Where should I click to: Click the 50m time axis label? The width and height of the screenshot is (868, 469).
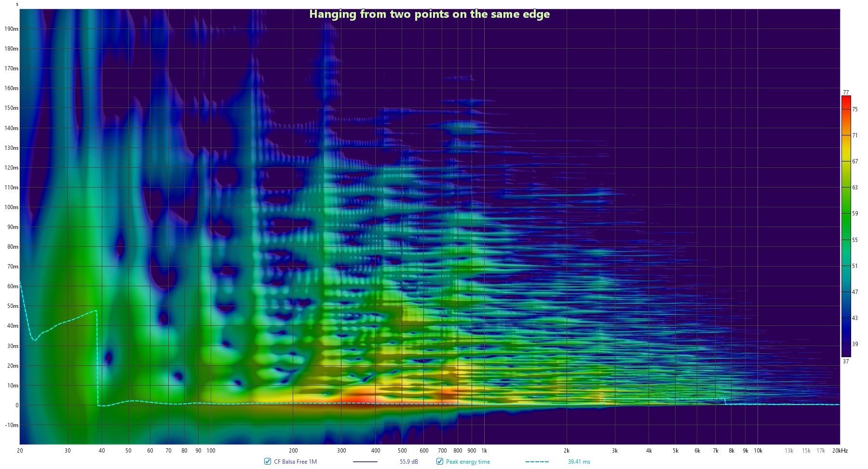[13, 306]
